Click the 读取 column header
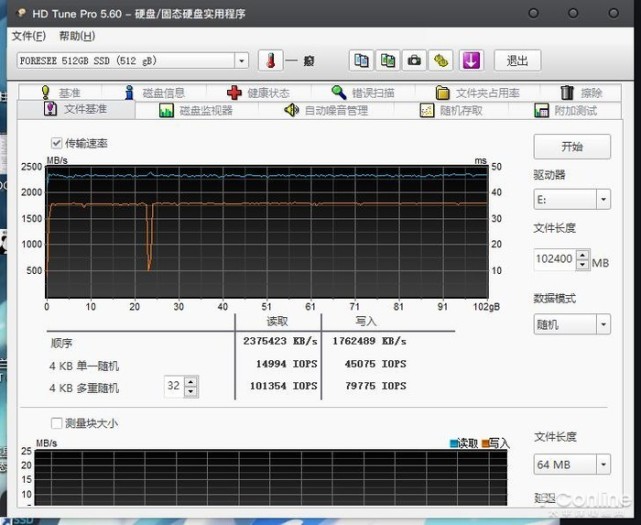The width and height of the screenshot is (641, 525). pyautogui.click(x=277, y=321)
